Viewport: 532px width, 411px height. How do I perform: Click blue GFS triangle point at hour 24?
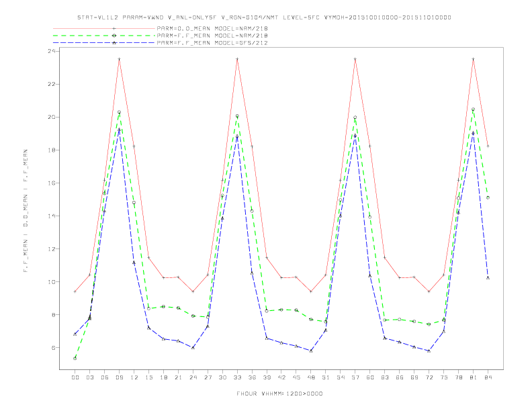click(193, 348)
